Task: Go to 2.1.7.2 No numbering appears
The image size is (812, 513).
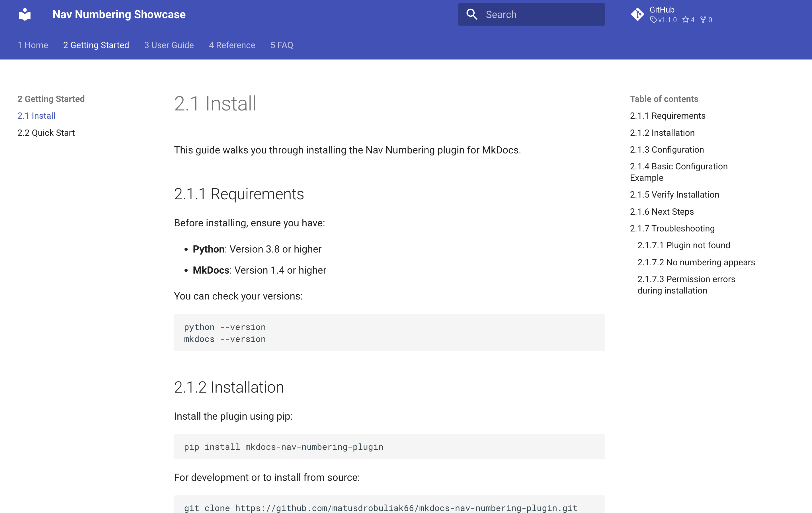Action: click(696, 262)
